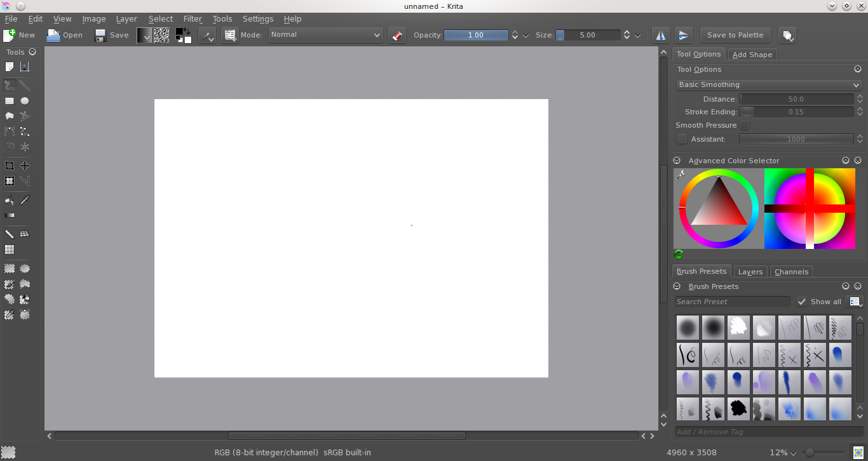Click the Save to Palette button
This screenshot has height=461, width=868.
(x=735, y=35)
